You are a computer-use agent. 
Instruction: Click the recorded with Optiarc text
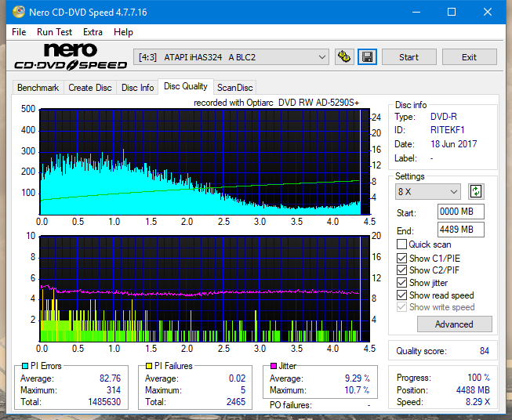276,103
